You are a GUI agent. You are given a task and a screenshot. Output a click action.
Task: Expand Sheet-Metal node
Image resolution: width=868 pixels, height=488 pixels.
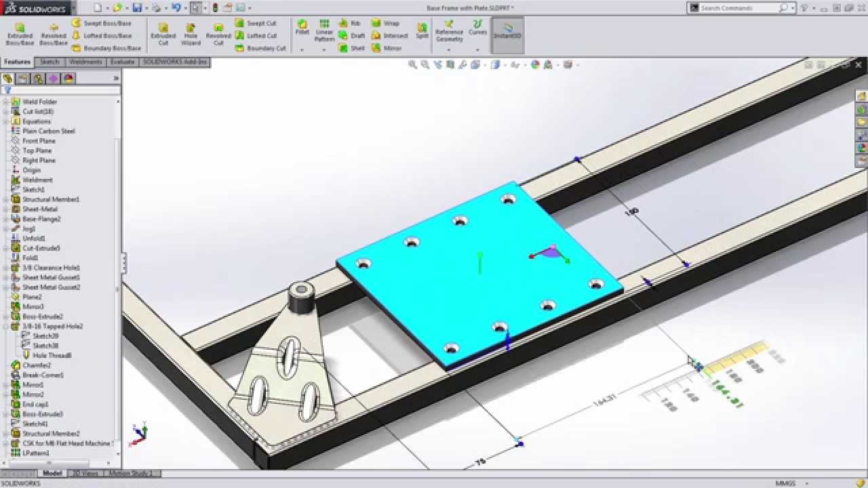pos(5,209)
